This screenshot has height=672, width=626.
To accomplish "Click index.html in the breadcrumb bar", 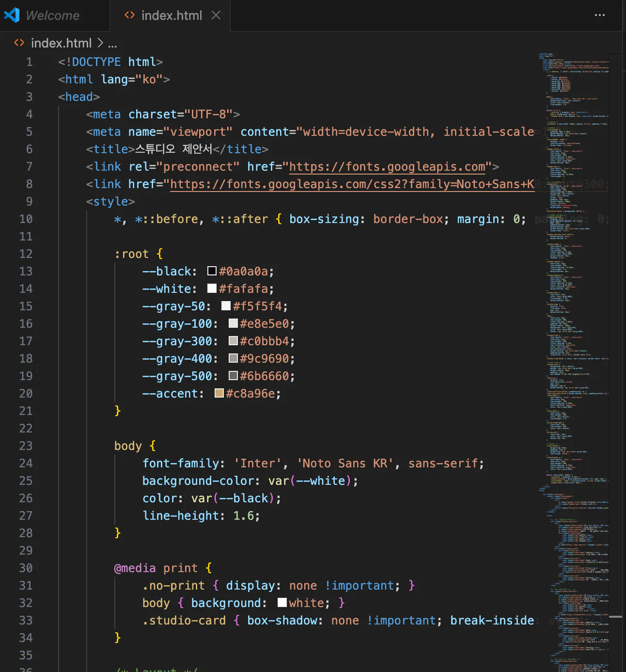I will (x=61, y=43).
